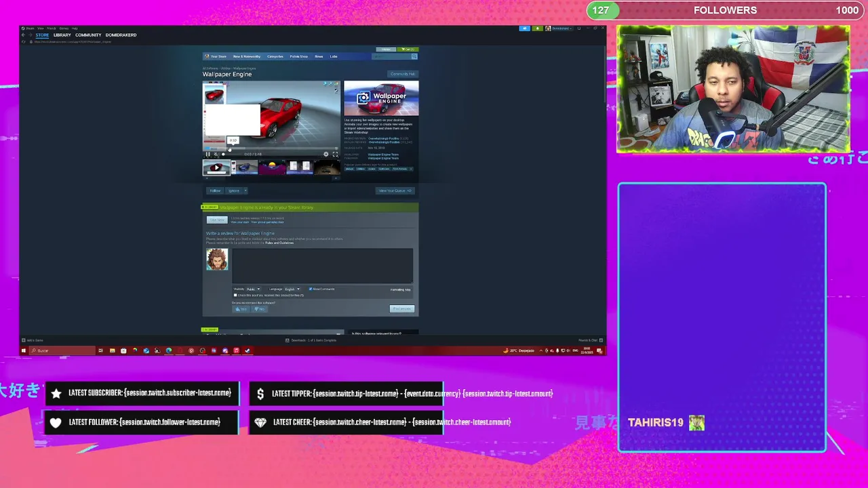Open the Labs tab
The height and width of the screenshot is (488, 868).
tap(334, 56)
